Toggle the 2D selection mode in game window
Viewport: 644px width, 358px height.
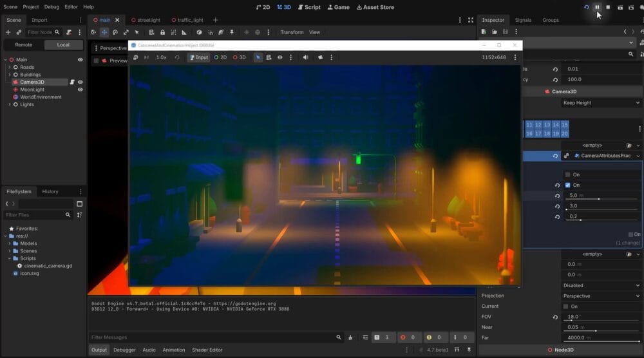[220, 57]
